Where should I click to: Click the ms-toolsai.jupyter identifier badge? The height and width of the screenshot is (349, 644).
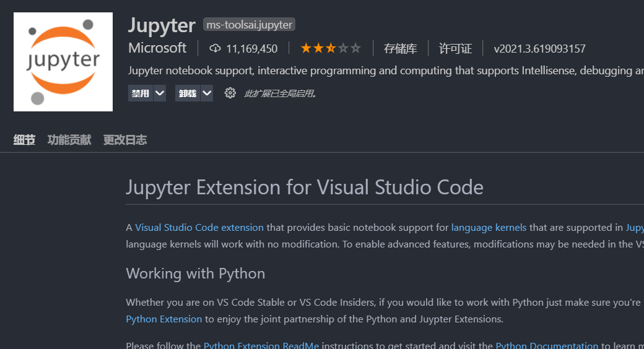(x=250, y=25)
